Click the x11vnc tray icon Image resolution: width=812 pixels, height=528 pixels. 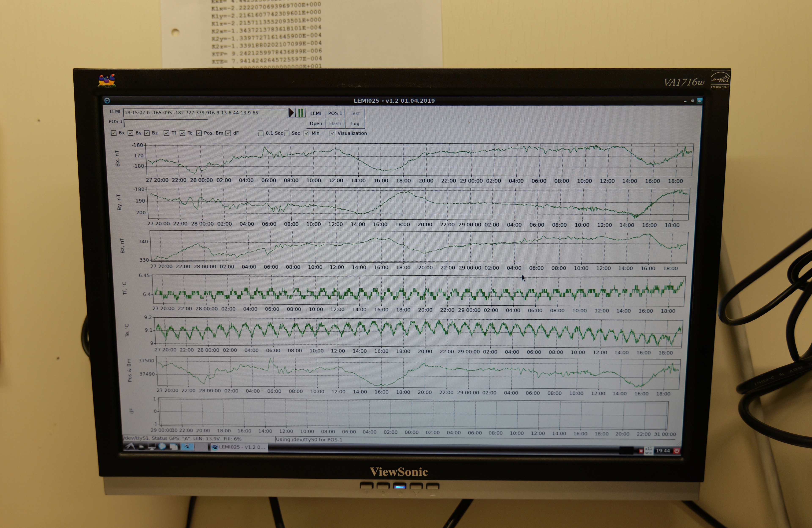point(648,451)
